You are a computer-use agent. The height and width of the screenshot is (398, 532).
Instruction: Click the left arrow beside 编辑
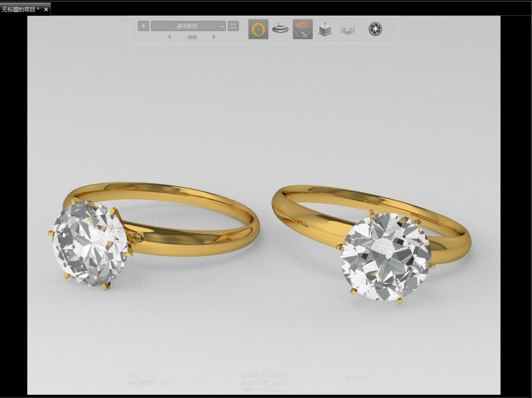(169, 37)
